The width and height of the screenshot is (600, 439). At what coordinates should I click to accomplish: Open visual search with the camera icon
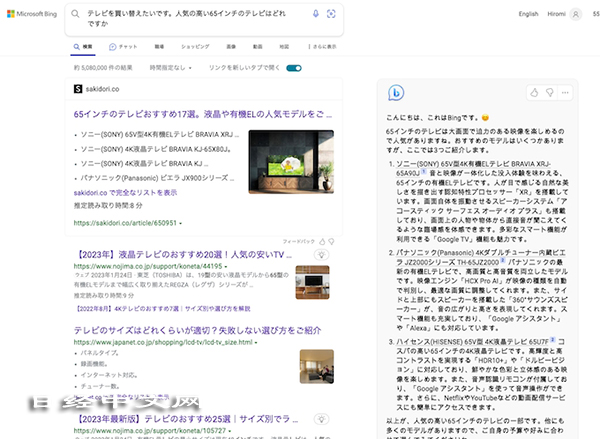click(331, 14)
